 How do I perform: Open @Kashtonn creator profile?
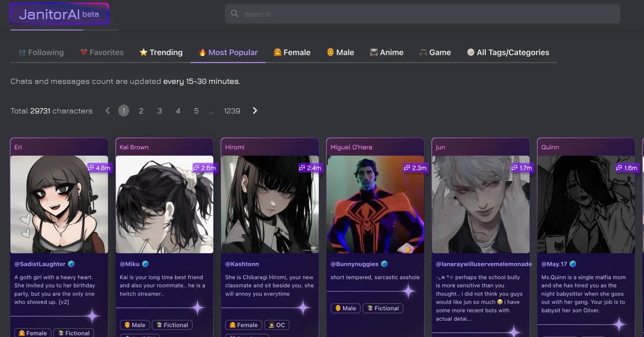[x=242, y=264]
